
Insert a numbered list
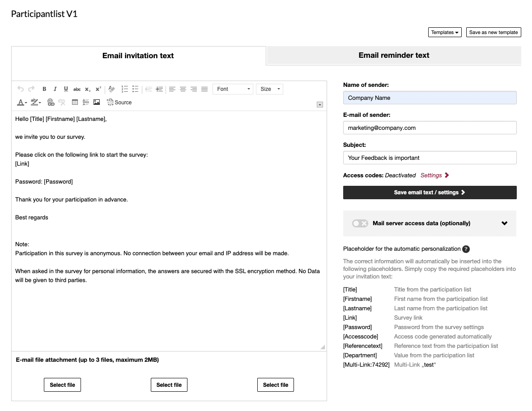click(x=125, y=89)
